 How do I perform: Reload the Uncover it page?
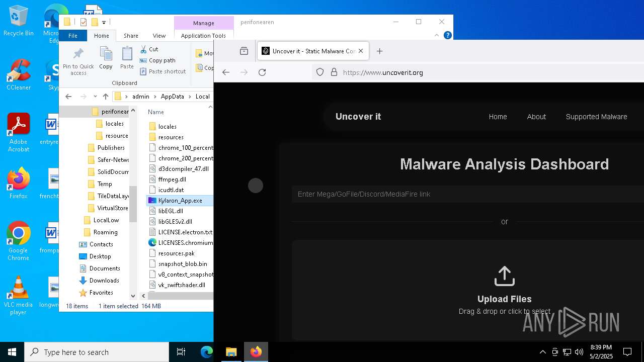262,72
